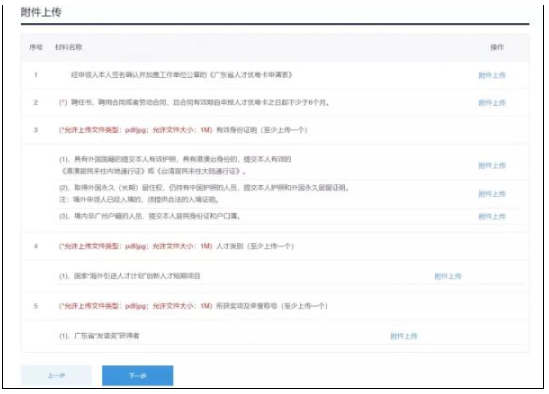
Task: Select row 5 所获奖项及荣誉称号 text
Action: point(272,306)
